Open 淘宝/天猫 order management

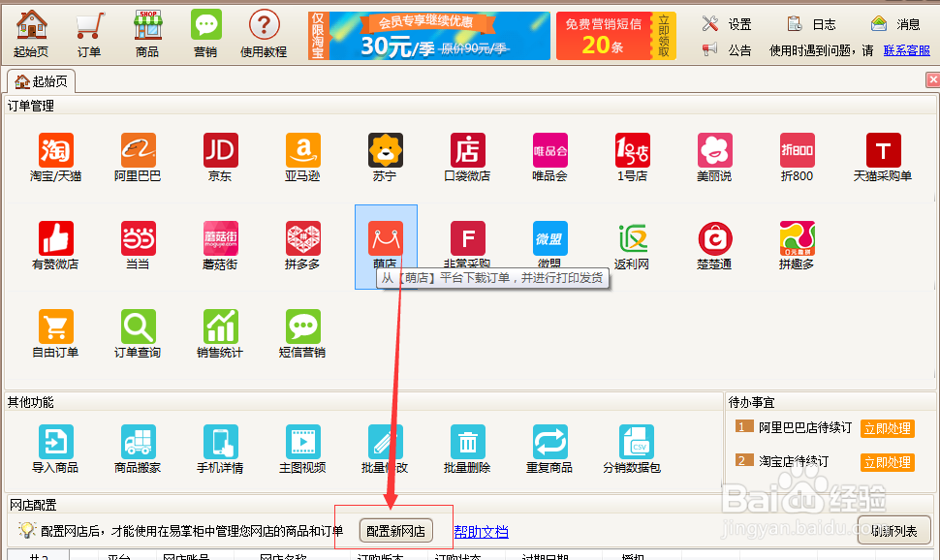[56, 158]
